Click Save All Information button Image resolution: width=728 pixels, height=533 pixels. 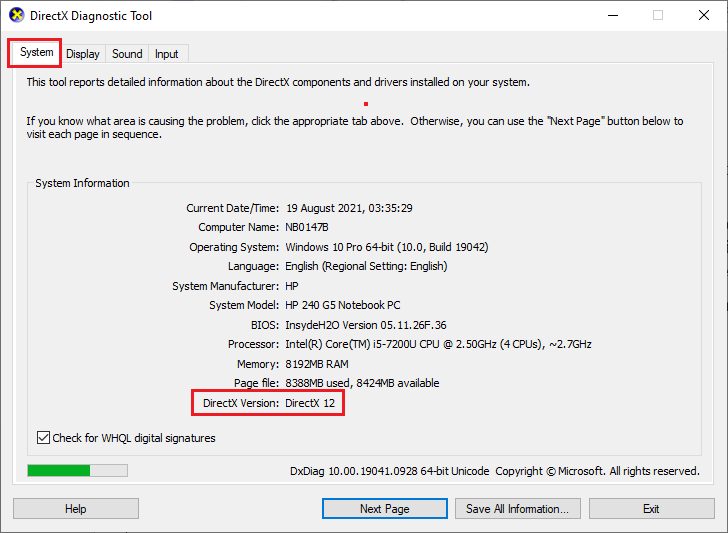point(518,509)
